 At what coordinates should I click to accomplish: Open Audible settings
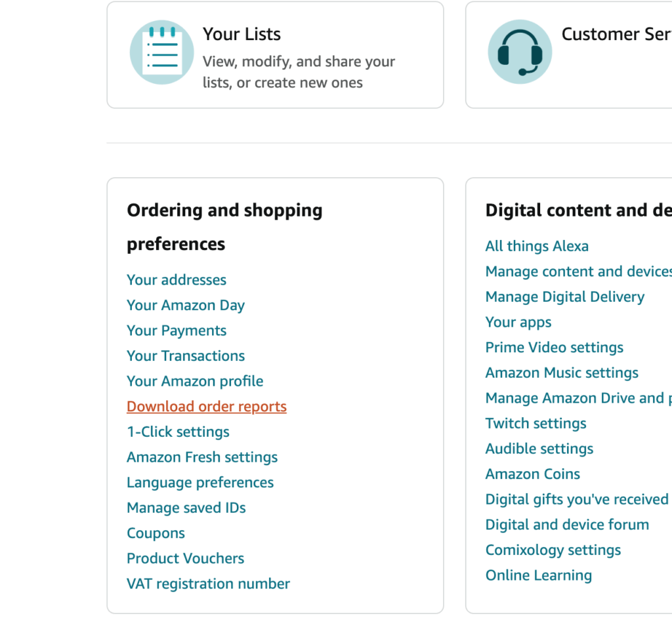[539, 449]
